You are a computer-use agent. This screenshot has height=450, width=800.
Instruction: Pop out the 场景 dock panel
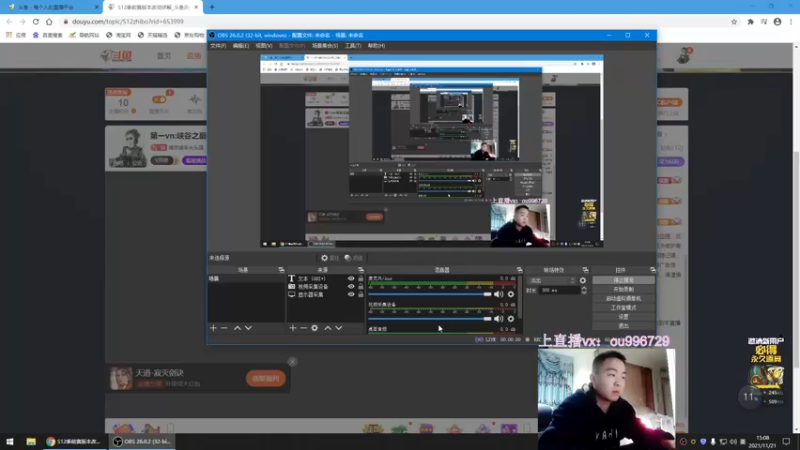[281, 270]
